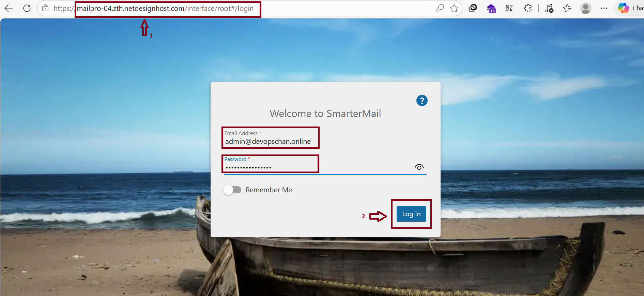Click the media control music icon

549,8
